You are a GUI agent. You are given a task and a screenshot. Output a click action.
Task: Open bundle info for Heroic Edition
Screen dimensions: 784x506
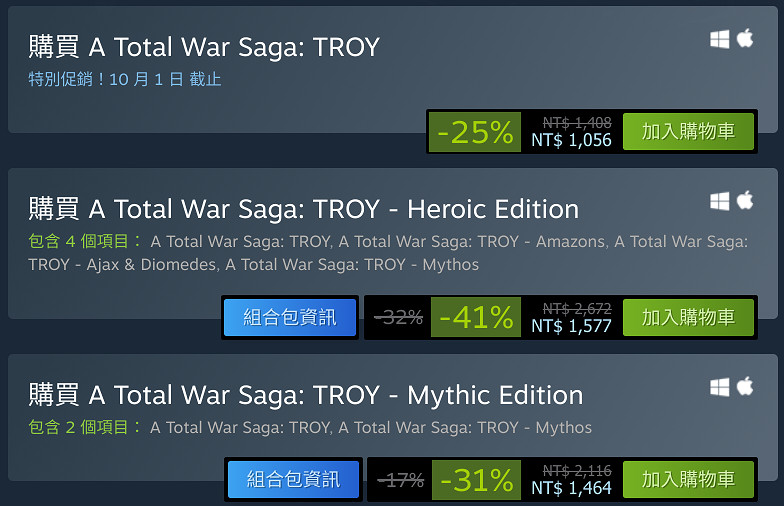click(x=290, y=317)
